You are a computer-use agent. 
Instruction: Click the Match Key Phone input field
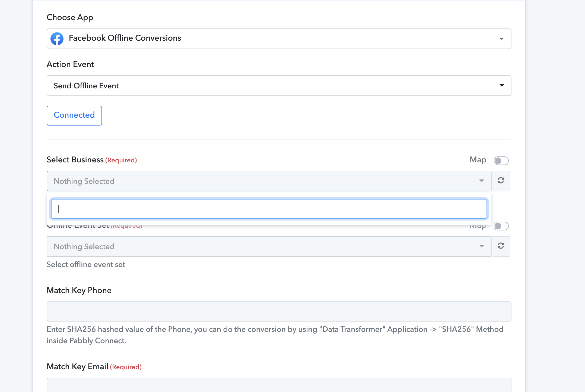(279, 311)
